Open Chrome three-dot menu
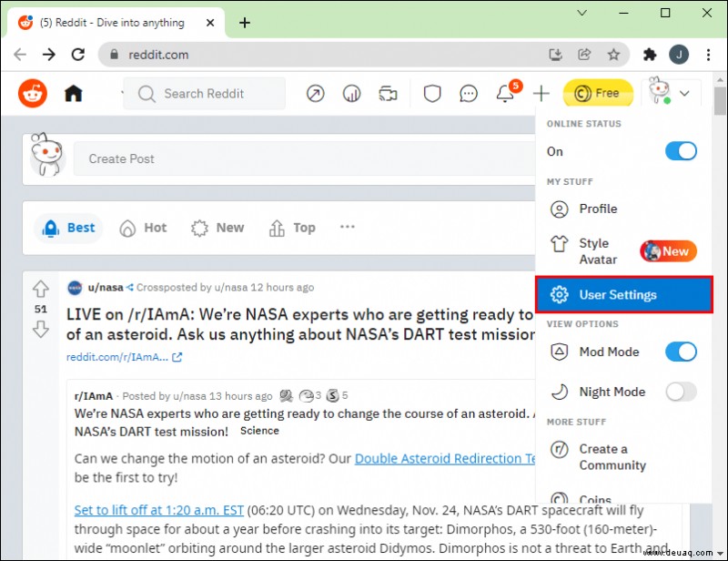The image size is (728, 561). (708, 55)
